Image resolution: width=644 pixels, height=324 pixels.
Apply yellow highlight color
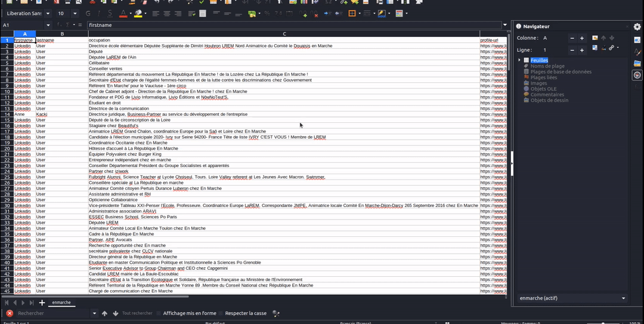pos(138,14)
